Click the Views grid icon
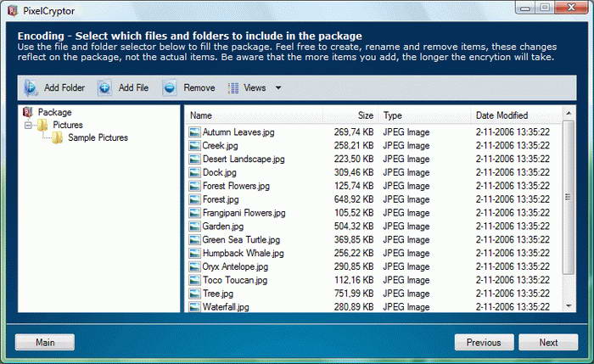 pyautogui.click(x=233, y=88)
